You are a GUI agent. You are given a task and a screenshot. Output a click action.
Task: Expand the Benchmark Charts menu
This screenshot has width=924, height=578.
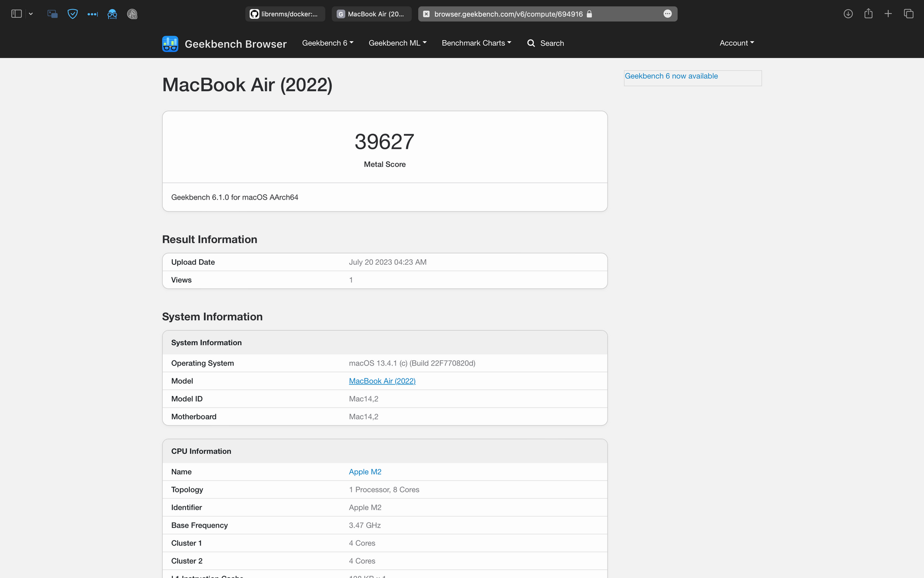tap(476, 43)
